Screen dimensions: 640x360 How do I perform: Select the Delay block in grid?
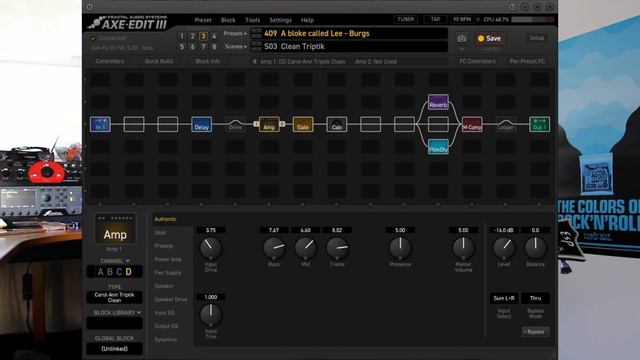pyautogui.click(x=202, y=124)
